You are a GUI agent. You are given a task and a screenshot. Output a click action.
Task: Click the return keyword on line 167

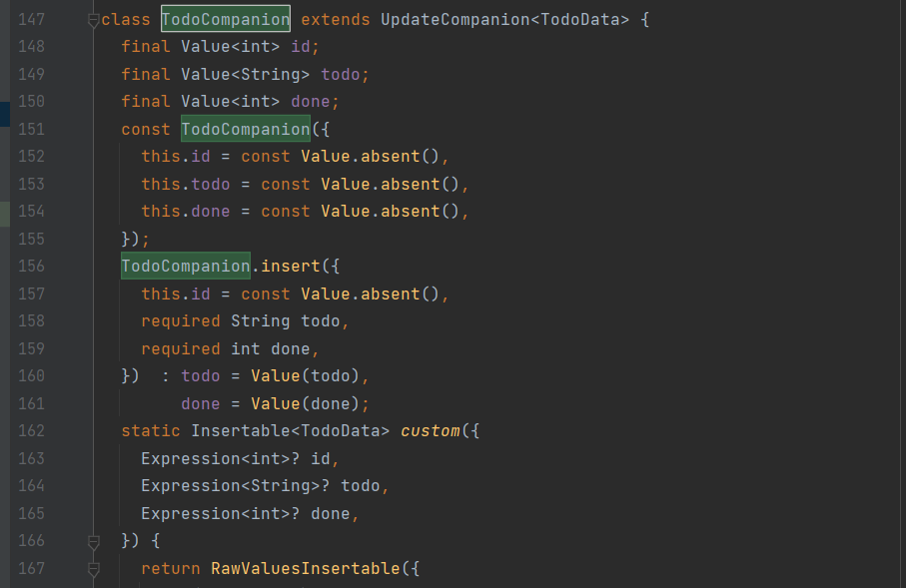coord(171,568)
